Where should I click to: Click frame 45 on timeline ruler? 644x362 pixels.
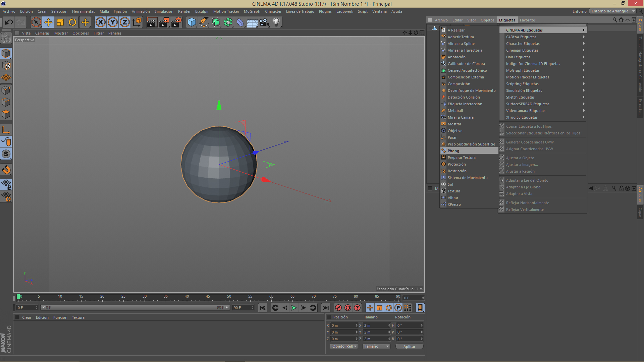(208, 297)
